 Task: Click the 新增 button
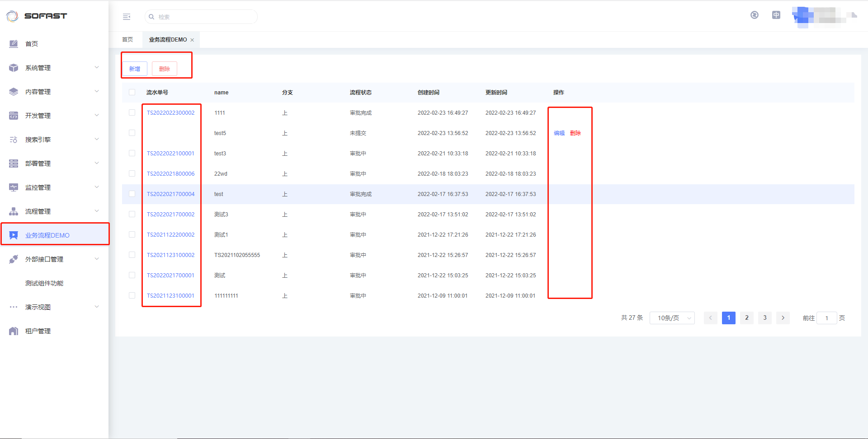point(135,69)
